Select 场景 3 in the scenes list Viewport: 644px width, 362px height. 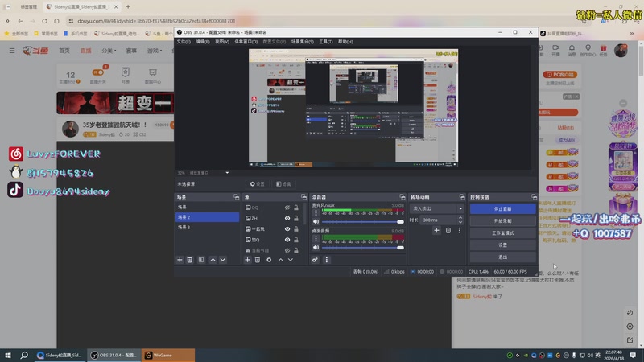(x=207, y=228)
